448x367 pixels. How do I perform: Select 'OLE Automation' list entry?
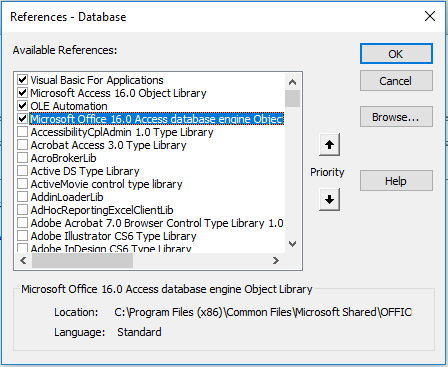point(69,106)
